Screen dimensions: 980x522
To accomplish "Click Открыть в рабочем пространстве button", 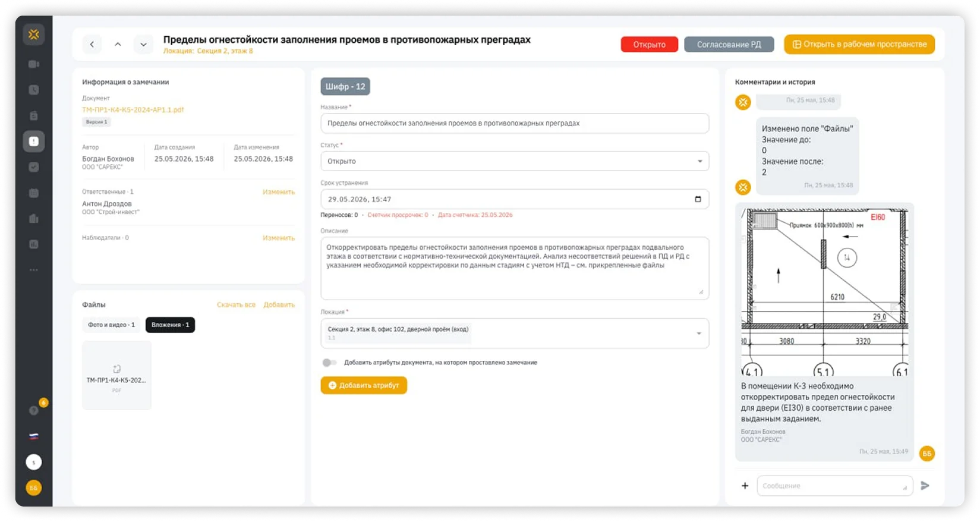I will [859, 45].
